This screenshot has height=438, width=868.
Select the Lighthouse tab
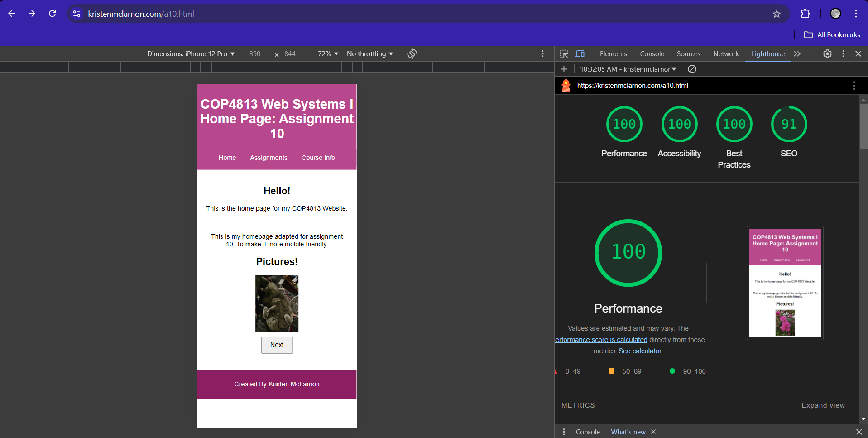pyautogui.click(x=768, y=54)
